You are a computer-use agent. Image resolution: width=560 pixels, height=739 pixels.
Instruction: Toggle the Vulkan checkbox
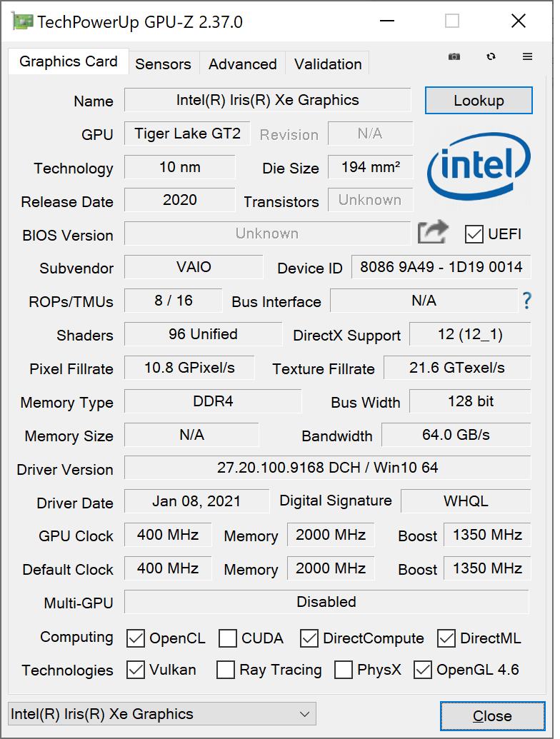click(x=136, y=670)
